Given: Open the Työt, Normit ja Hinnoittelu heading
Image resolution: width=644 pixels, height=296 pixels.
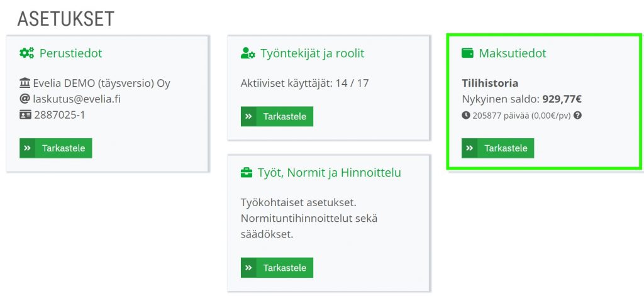Looking at the screenshot, I should 329,173.
